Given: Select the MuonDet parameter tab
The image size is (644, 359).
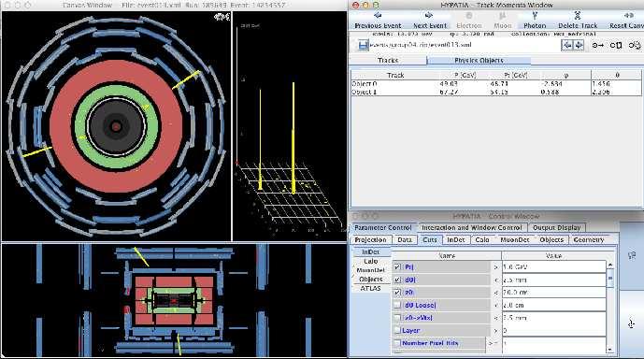Looking at the screenshot, I should (x=515, y=239).
